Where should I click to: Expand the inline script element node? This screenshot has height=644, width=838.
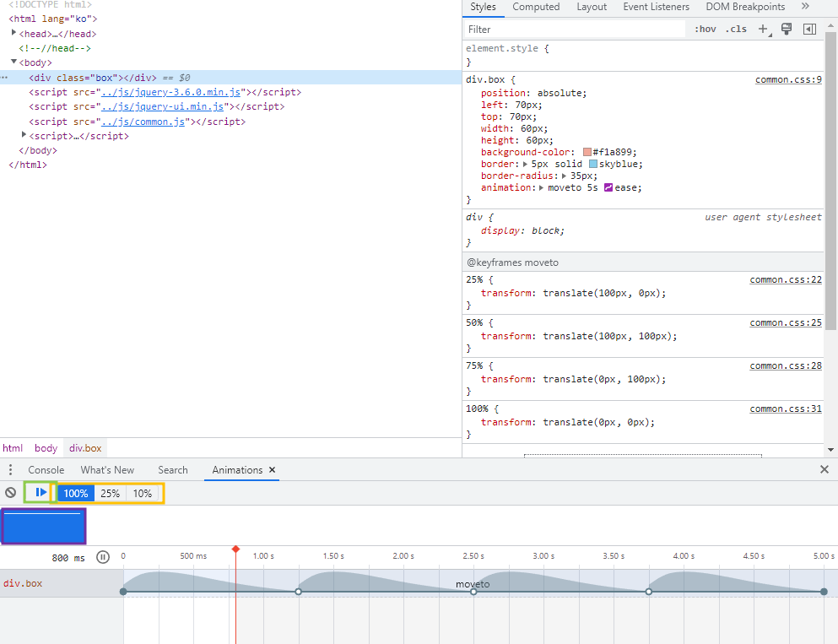[x=24, y=135]
